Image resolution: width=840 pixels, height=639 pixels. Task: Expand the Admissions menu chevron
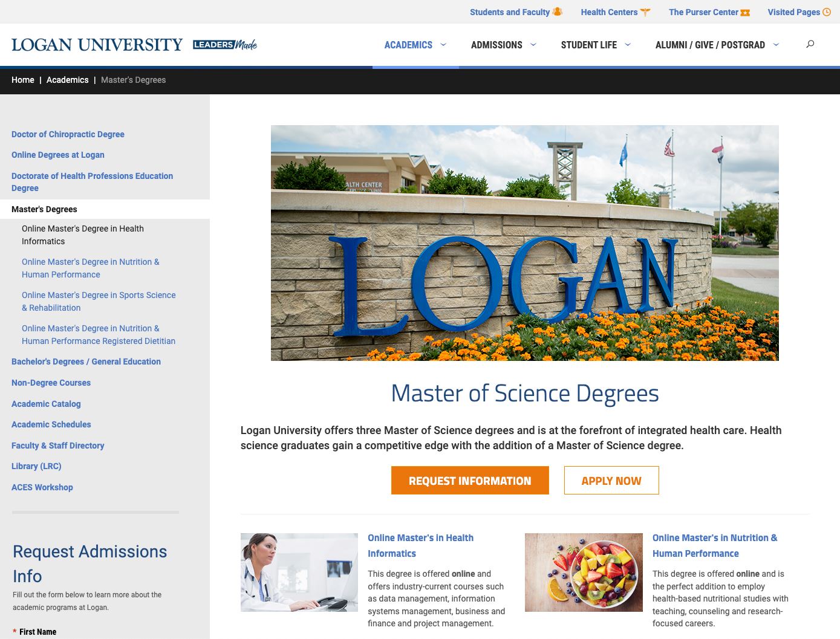coord(533,45)
